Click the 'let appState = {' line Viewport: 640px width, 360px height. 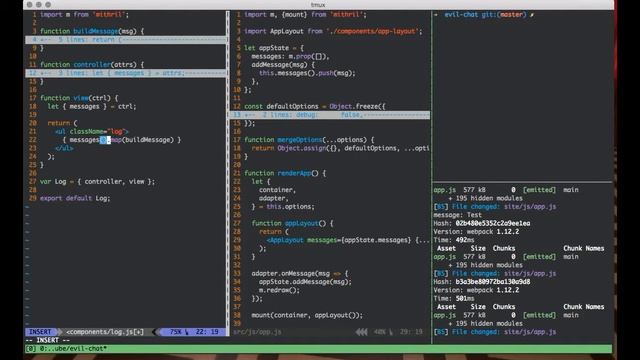(274, 48)
